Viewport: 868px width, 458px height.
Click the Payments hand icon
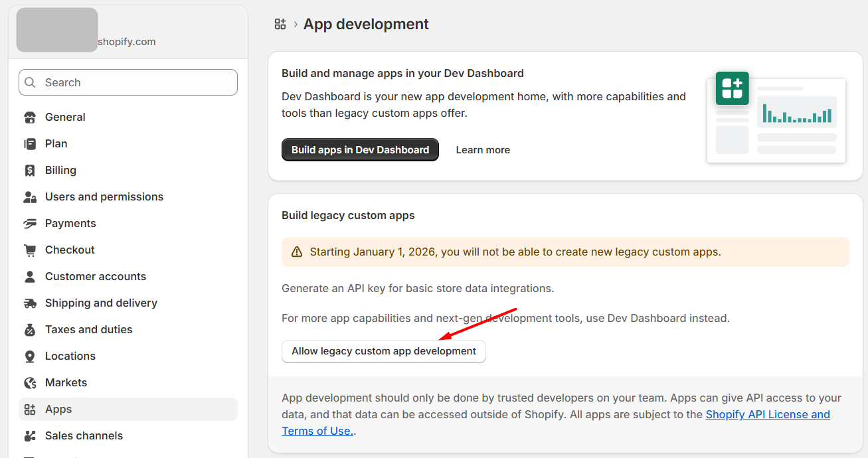tap(30, 224)
